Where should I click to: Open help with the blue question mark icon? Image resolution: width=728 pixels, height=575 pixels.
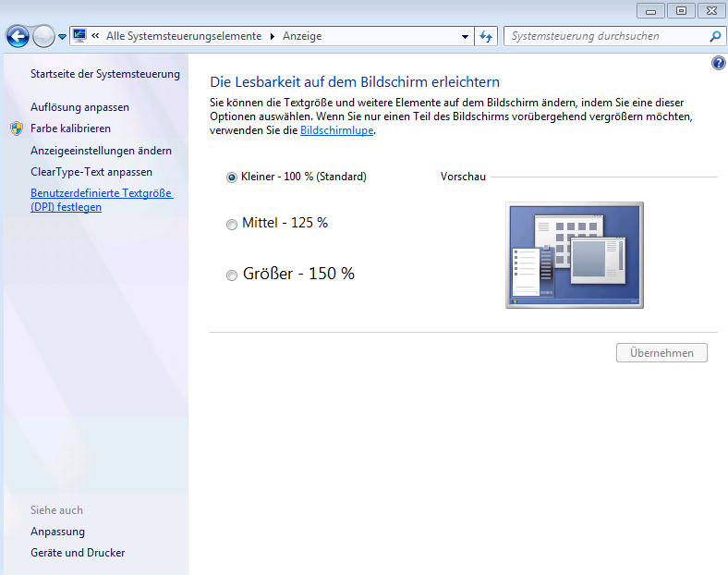pos(718,63)
